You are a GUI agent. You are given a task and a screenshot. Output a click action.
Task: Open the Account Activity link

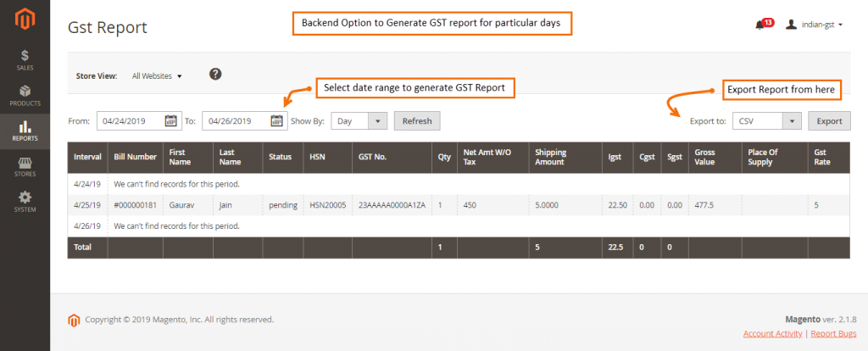coord(772,334)
